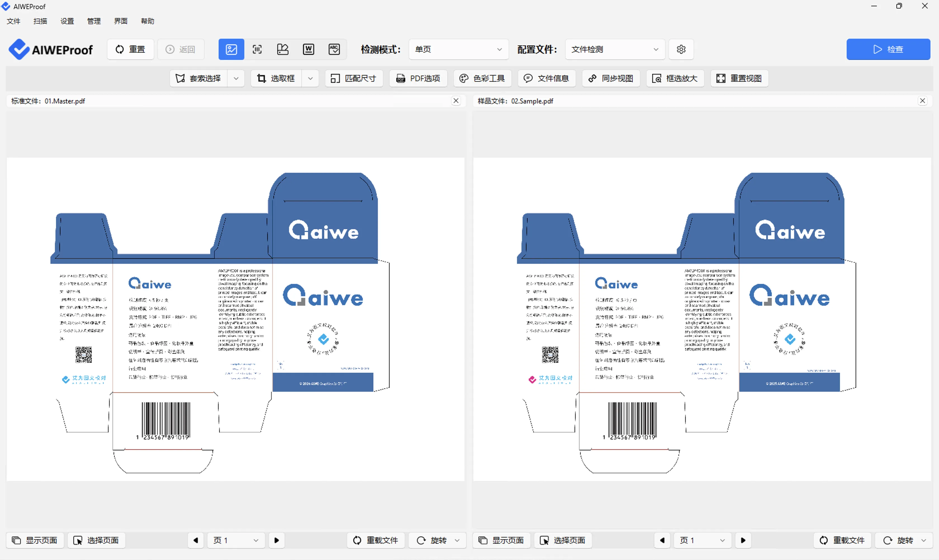Select the barcode detection mode icon
Screen dimensions: 939x560
point(257,49)
